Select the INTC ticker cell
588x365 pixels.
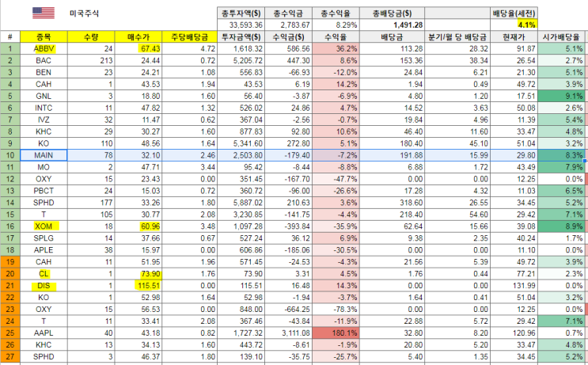point(44,108)
